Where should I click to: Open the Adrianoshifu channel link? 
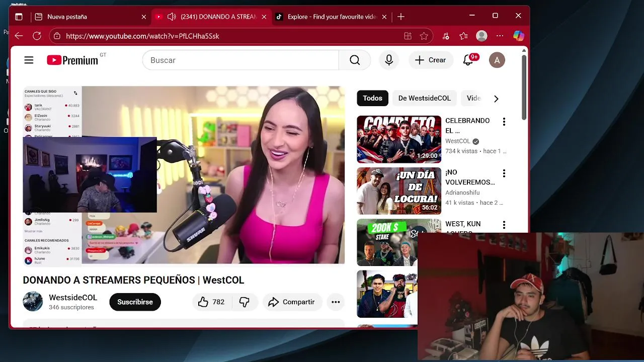(462, 193)
